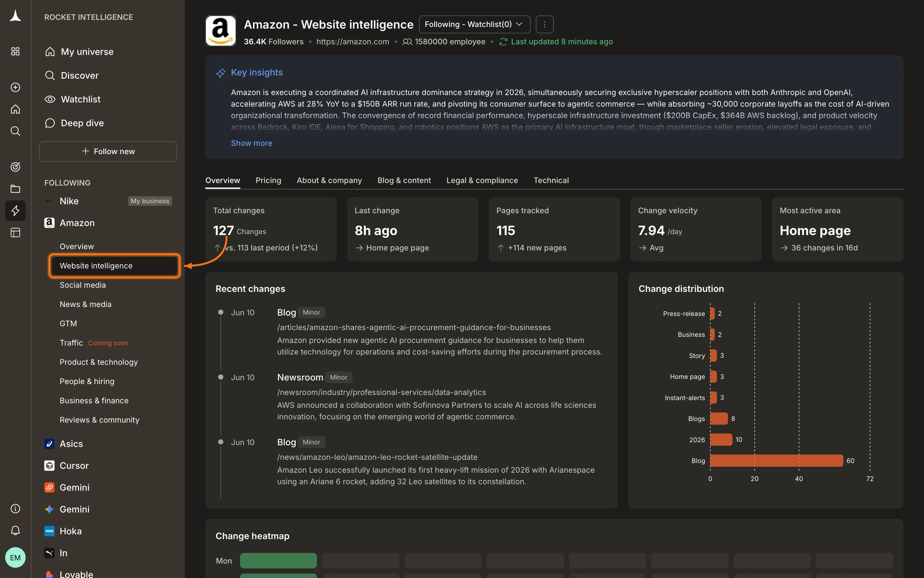Open Product & technology section
Viewport: 924px width, 578px height.
tap(98, 362)
